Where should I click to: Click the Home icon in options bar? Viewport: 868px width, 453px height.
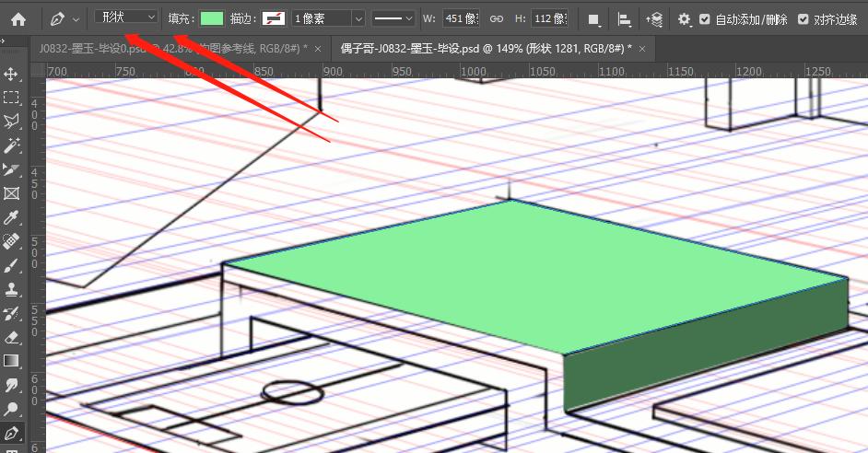[18, 18]
